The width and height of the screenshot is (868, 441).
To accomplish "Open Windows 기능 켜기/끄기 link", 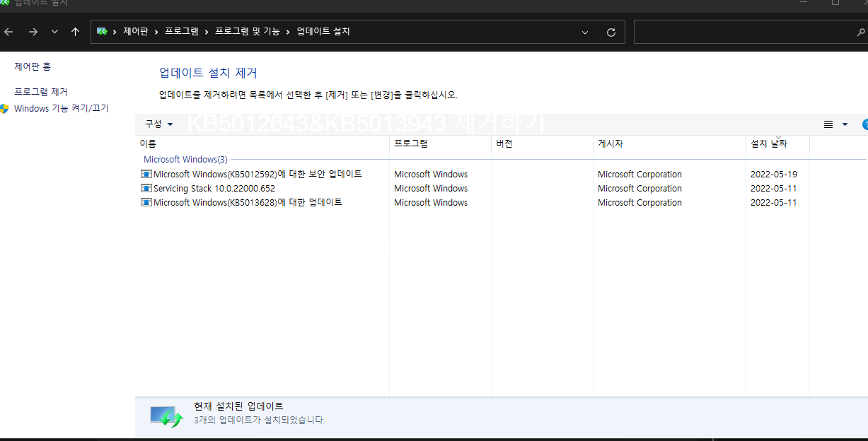I will point(62,109).
